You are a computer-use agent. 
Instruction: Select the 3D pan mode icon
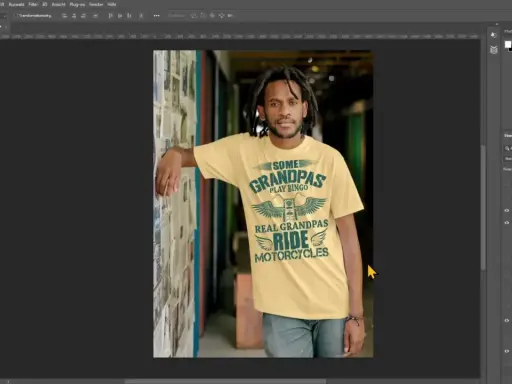pyautogui.click(x=212, y=16)
